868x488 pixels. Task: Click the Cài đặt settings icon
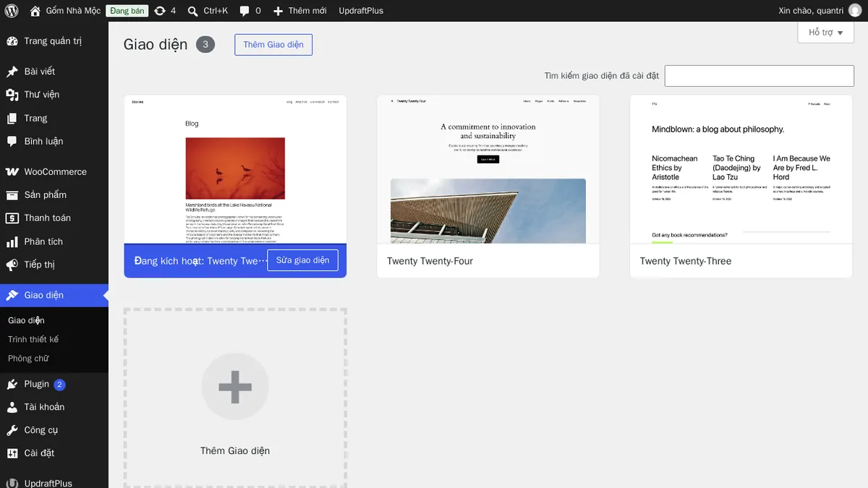12,454
